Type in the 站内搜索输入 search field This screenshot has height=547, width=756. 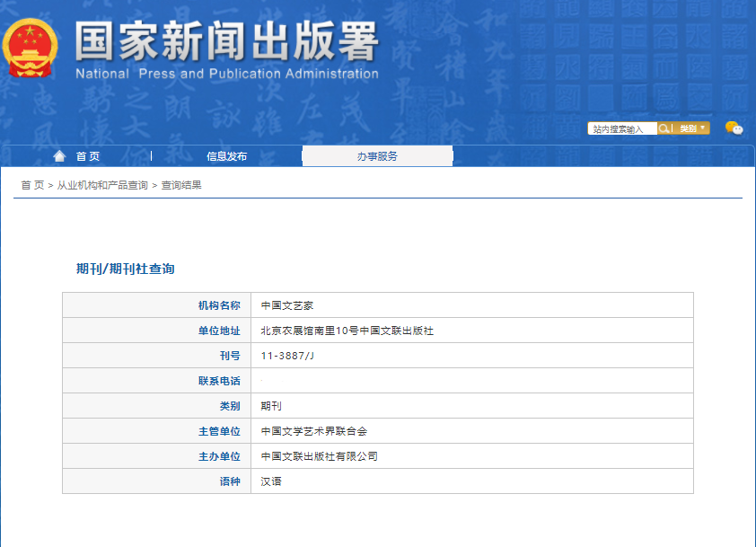point(622,129)
